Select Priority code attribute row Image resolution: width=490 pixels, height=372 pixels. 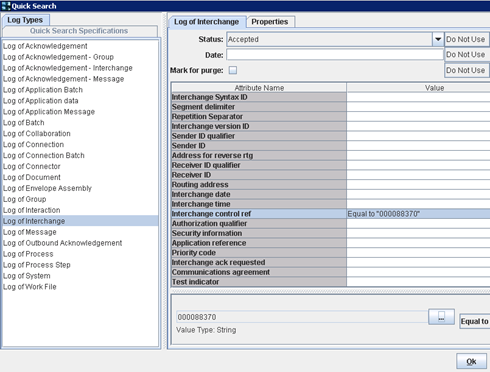tap(259, 253)
